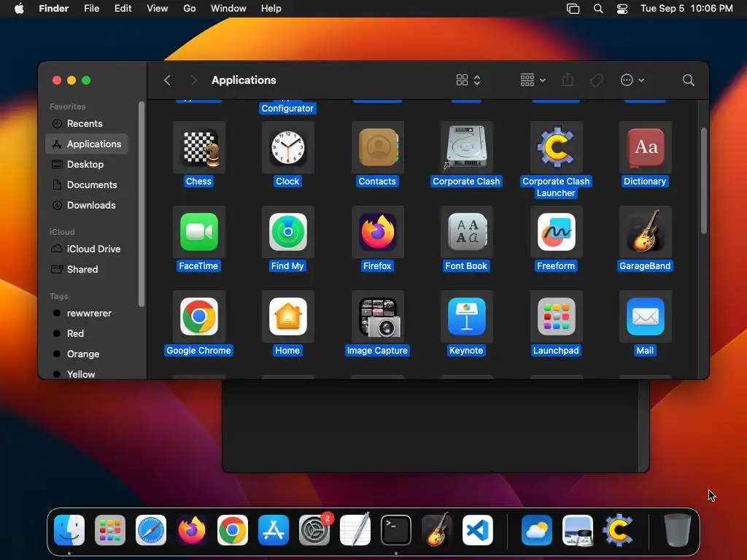Screen dimensions: 747x560
Task: Open Visual Studio Code from the Dock
Action: pos(477,530)
